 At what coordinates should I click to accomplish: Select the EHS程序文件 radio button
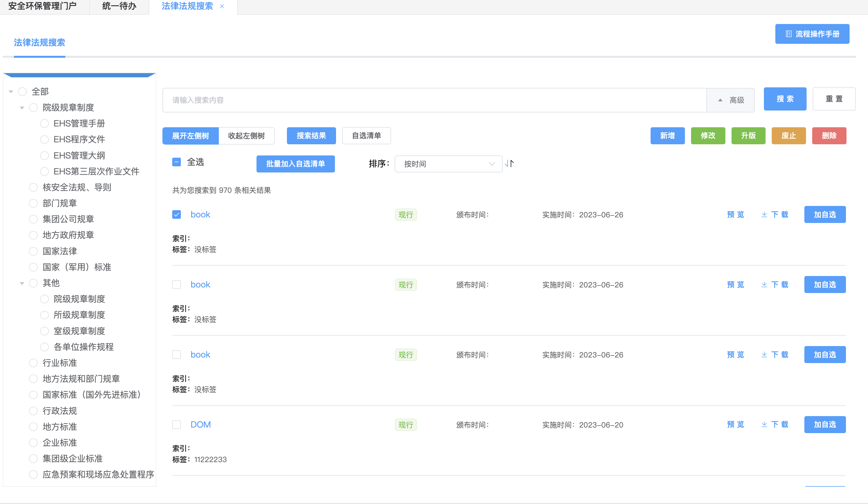coord(44,140)
